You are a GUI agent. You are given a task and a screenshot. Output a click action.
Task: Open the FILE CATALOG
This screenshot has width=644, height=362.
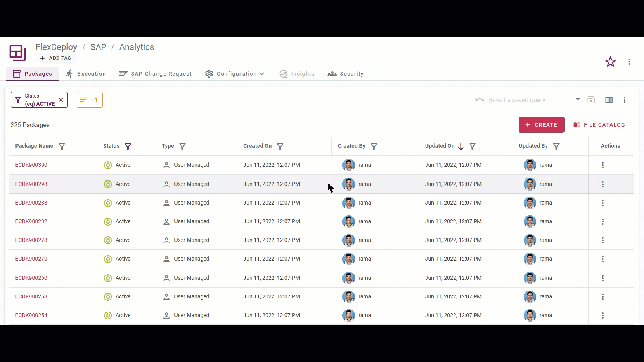click(599, 125)
